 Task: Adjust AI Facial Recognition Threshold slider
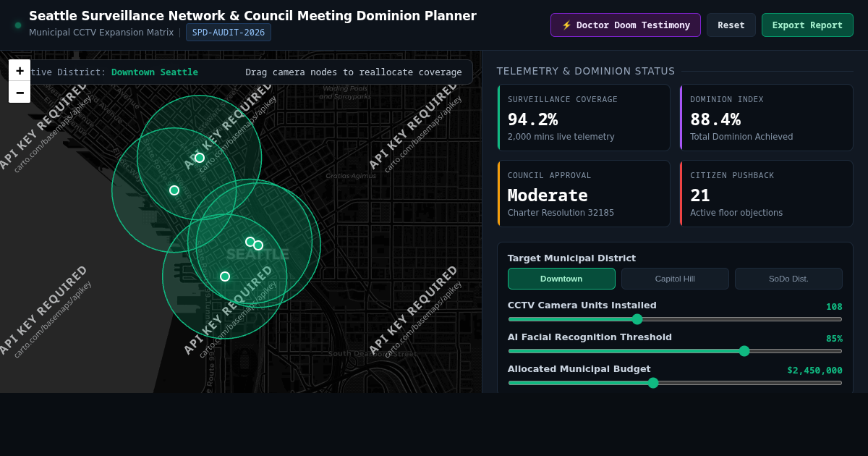click(x=675, y=351)
